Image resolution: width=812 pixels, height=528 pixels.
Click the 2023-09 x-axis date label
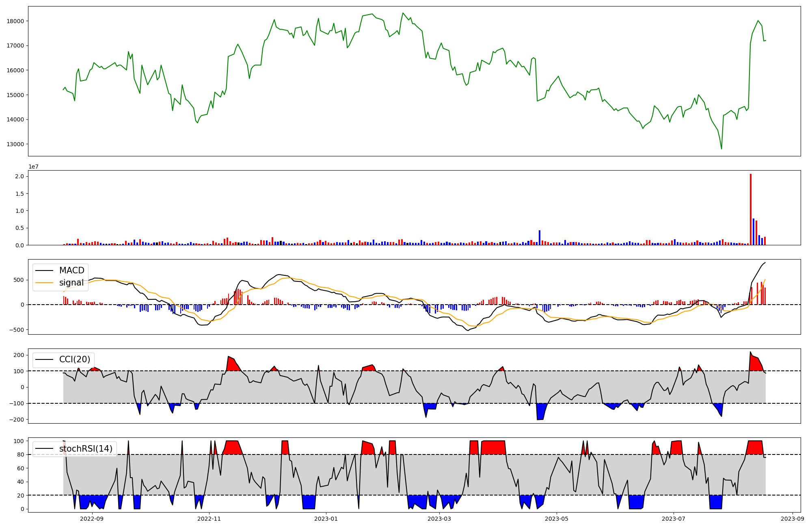[793, 519]
